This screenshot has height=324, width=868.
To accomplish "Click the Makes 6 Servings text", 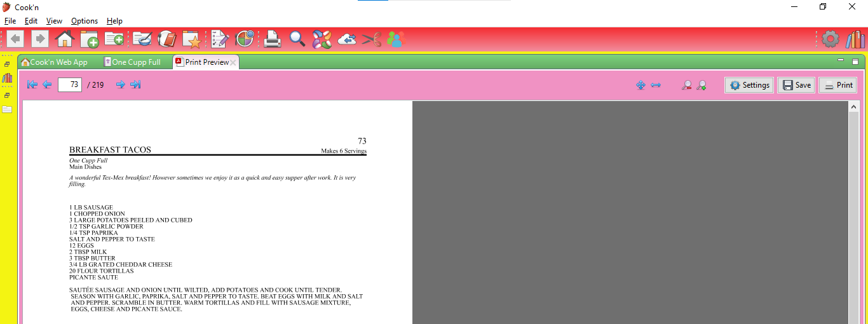I will coord(344,151).
